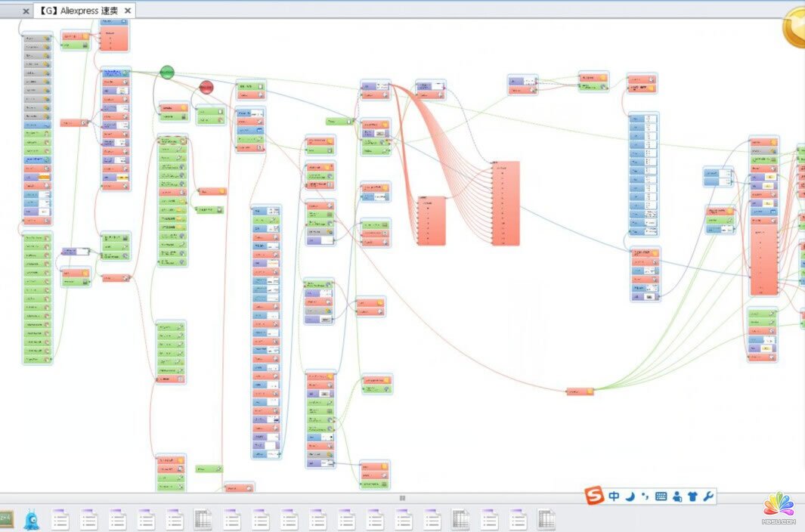
Task: Close the Aliexpress 速卖 tab
Action: [x=128, y=11]
